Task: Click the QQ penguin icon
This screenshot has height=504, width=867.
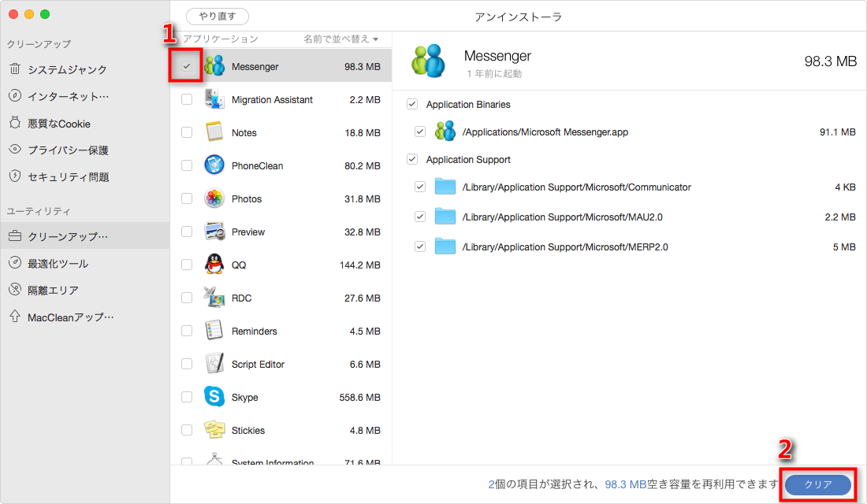Action: (214, 264)
